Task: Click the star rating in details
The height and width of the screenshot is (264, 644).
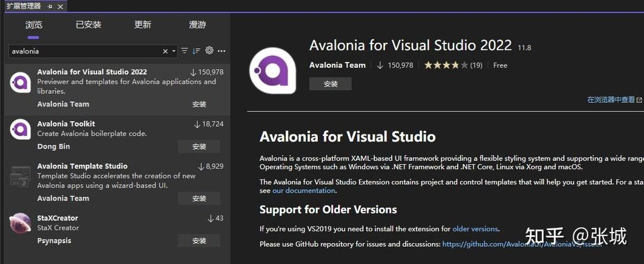Action: (446, 65)
